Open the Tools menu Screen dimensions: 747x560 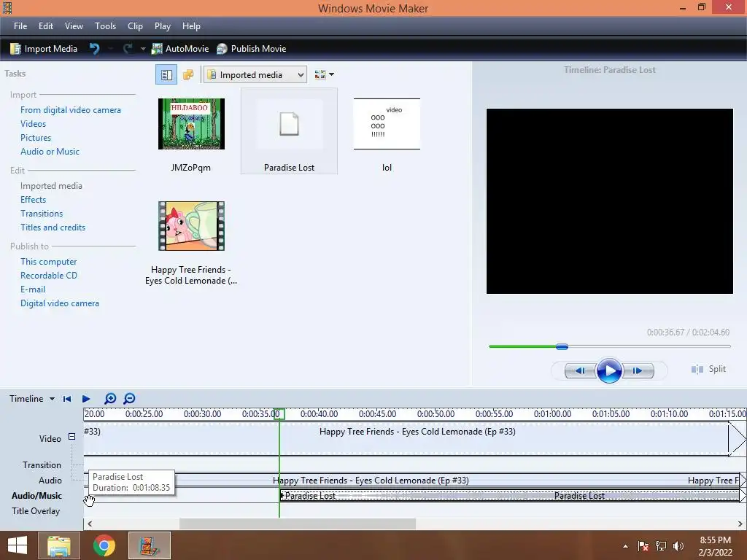coord(105,26)
